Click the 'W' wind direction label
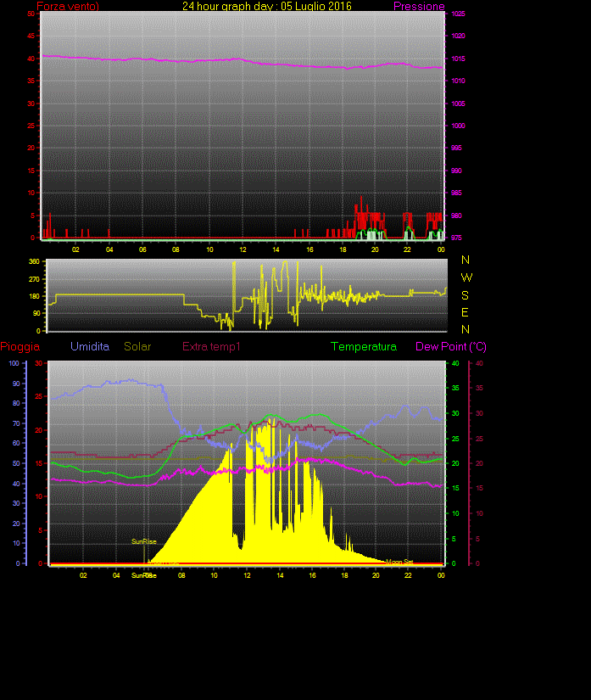Viewport: 591px width, 700px height. 466,277
